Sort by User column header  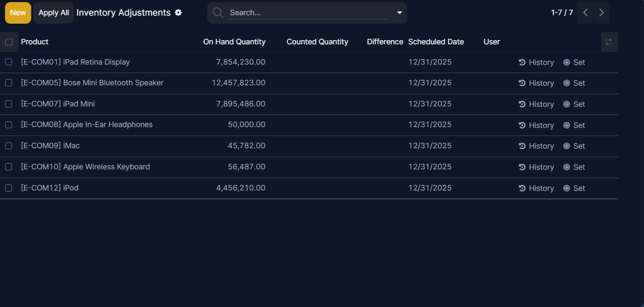point(492,42)
